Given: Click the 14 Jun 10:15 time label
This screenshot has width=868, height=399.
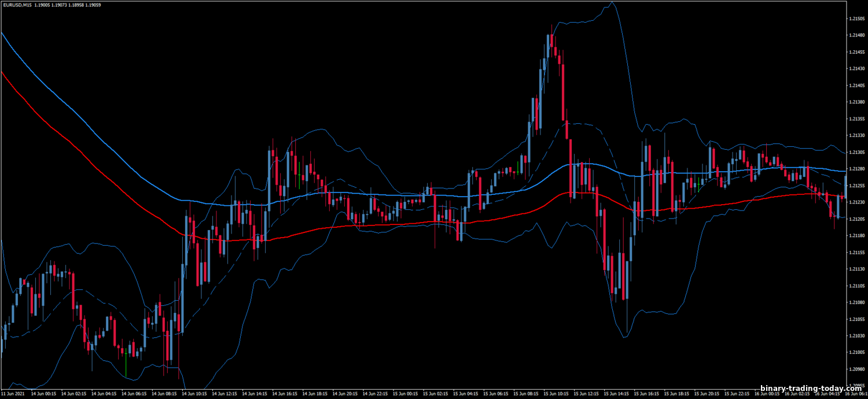Looking at the screenshot, I should point(194,394).
